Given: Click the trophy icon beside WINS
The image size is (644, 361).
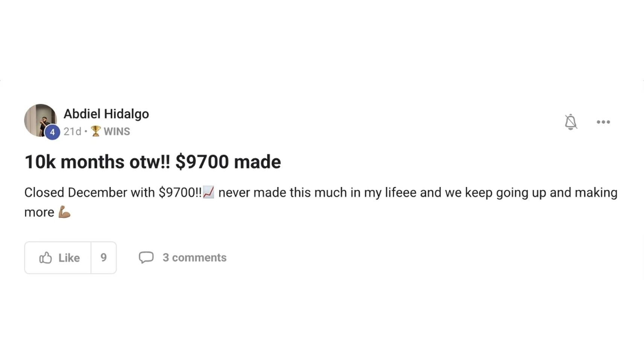Looking at the screenshot, I should click(x=96, y=131).
